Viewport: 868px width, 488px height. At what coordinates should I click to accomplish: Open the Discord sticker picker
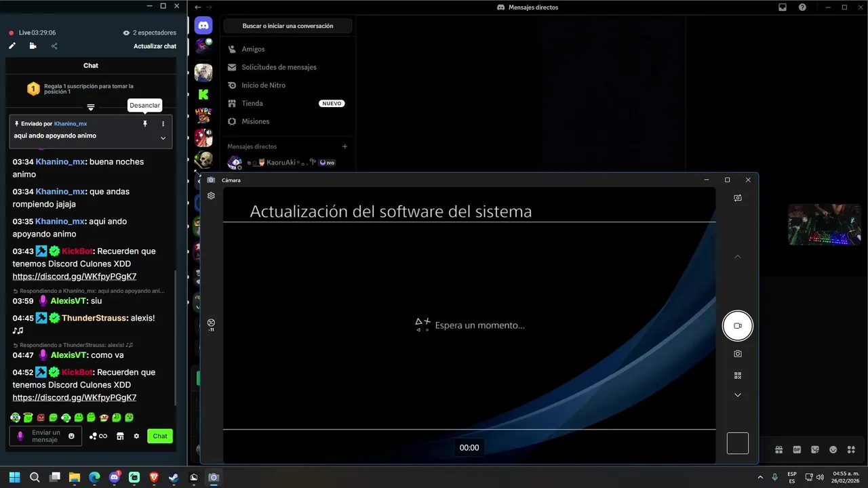(815, 449)
